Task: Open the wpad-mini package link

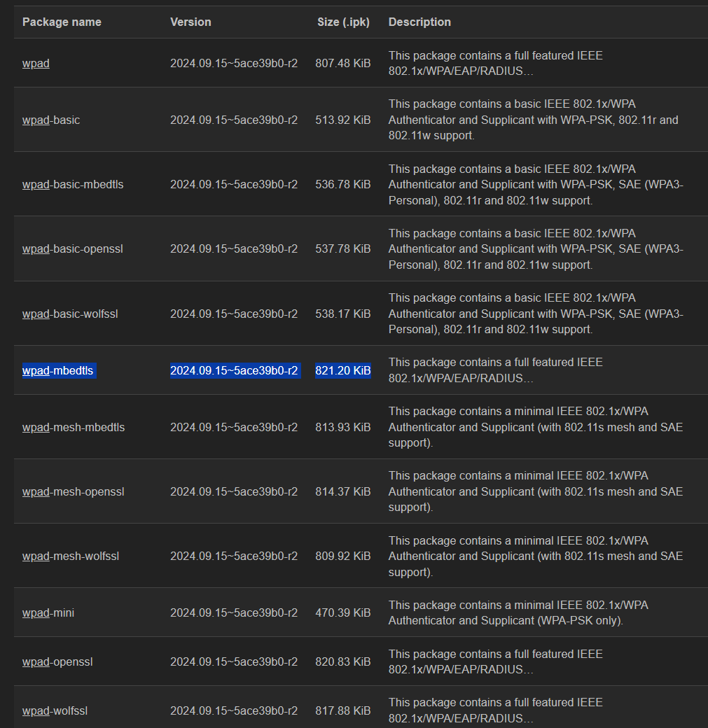Action: coord(48,613)
